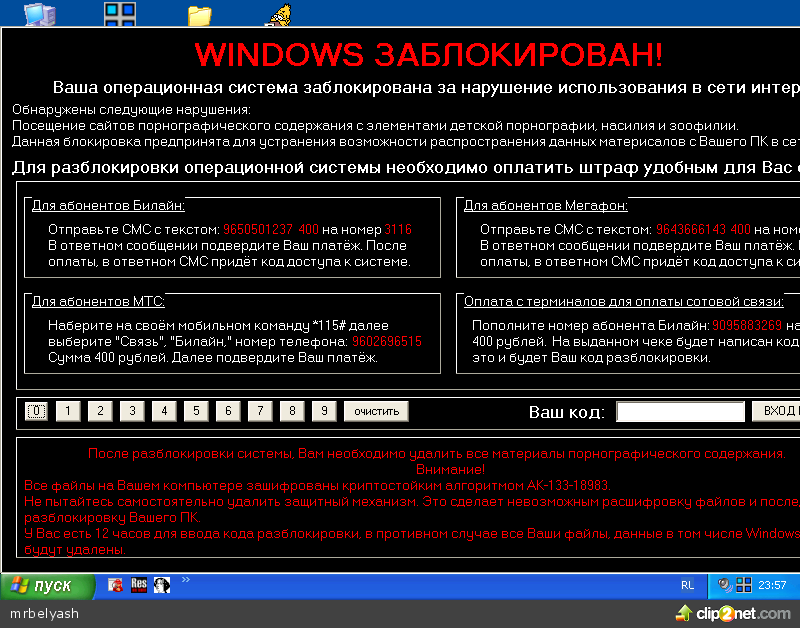Click the Сумма 400 рублей line
The width and height of the screenshot is (800, 628).
(x=213, y=358)
